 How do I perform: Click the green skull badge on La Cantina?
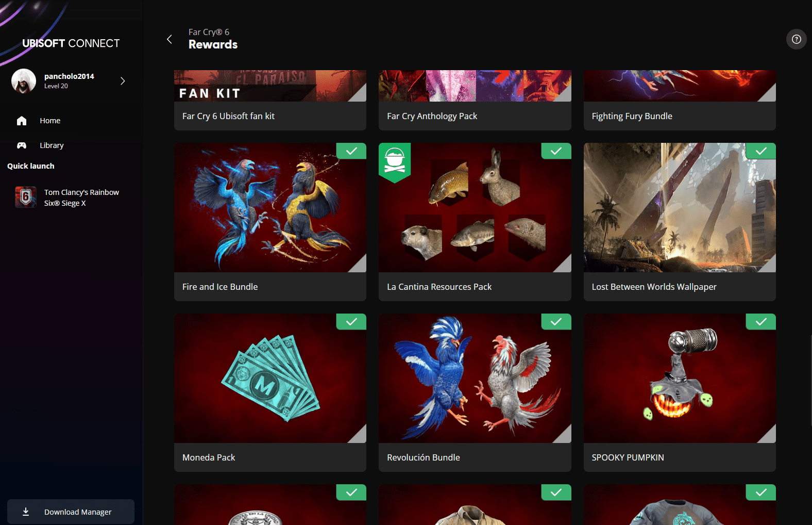(395, 161)
